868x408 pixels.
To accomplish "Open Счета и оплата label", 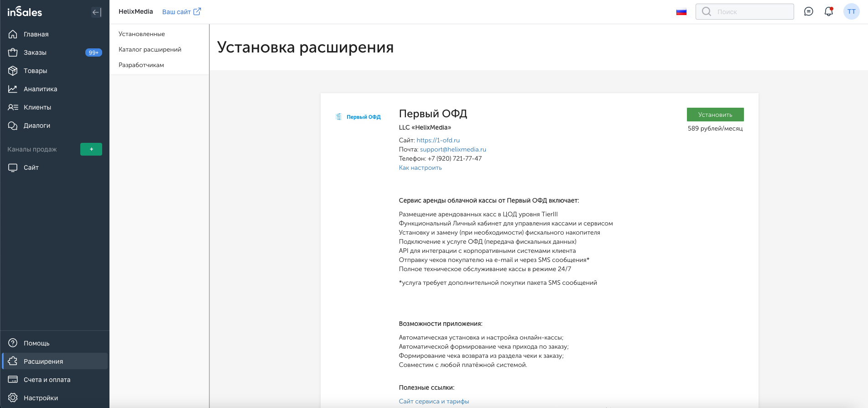I will pos(47,380).
